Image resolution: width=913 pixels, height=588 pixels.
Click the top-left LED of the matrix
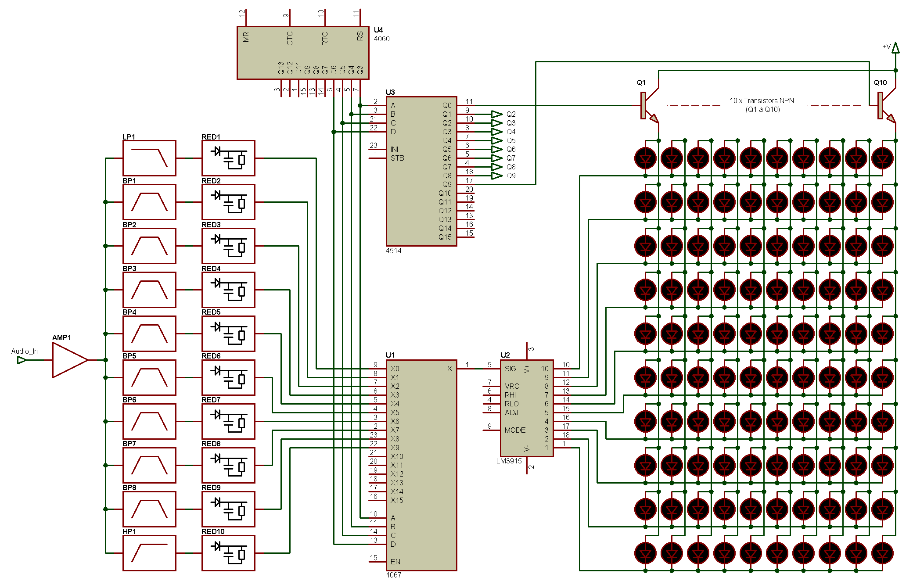(x=645, y=158)
